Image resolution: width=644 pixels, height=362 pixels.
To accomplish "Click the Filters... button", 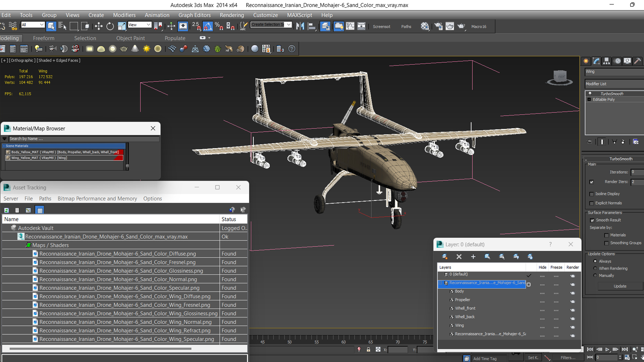I will pyautogui.click(x=568, y=358).
